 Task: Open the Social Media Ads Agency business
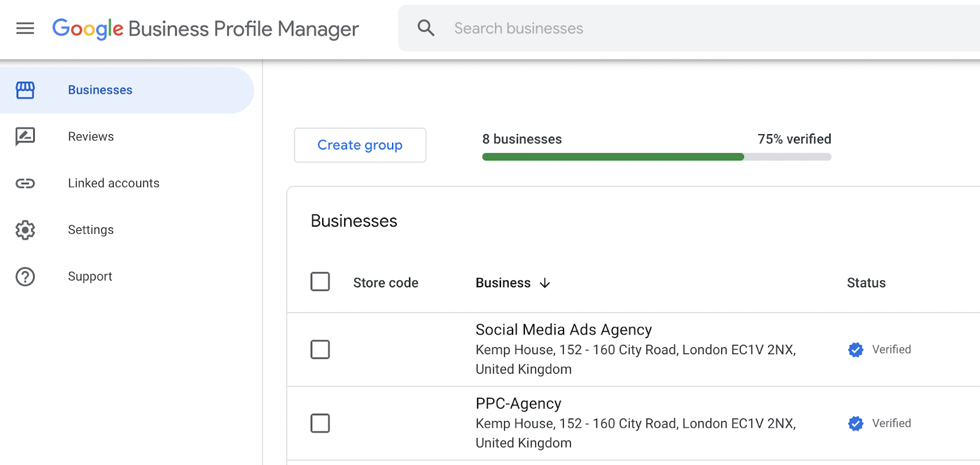[563, 330]
